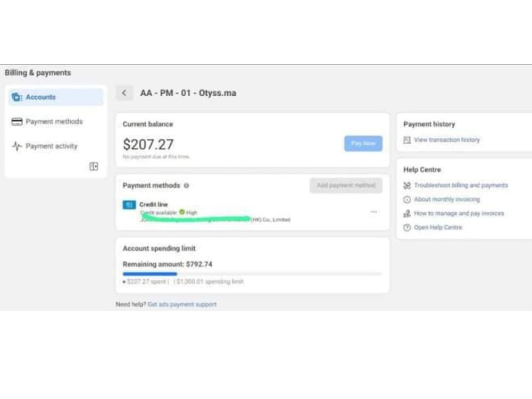
Task: Click the Troubleshoot billing tools icon
Action: tap(407, 186)
